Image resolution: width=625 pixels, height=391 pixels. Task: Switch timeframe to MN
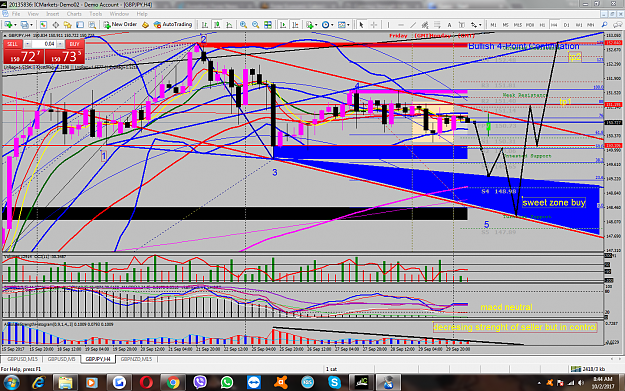[x=590, y=25]
